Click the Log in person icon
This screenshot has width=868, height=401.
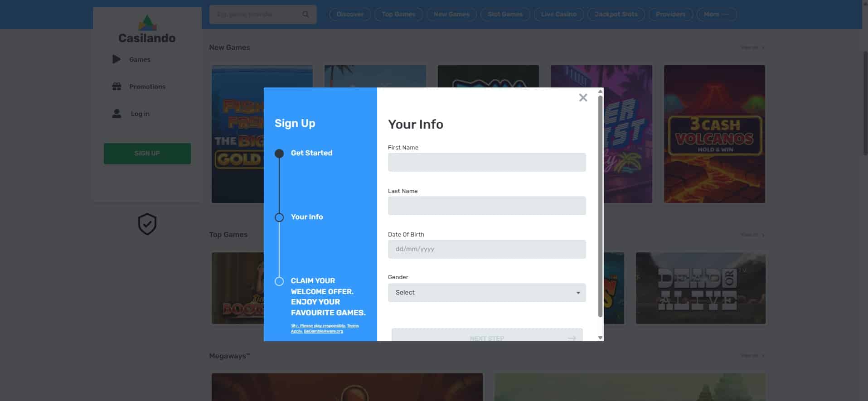pos(116,114)
